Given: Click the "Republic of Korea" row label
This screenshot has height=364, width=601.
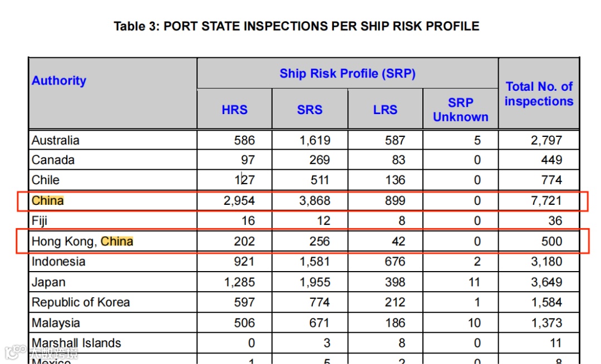Looking at the screenshot, I should (x=81, y=303).
